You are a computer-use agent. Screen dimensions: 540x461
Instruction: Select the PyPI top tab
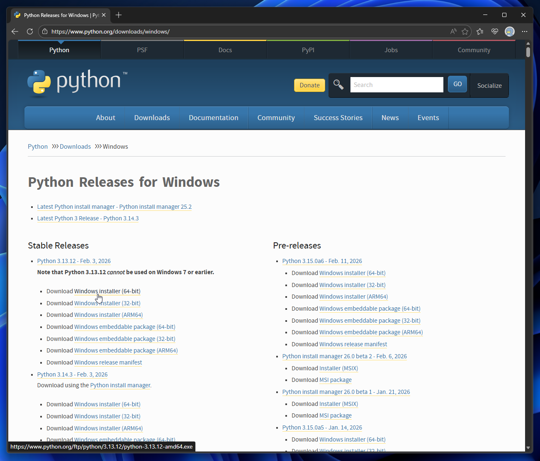point(308,50)
